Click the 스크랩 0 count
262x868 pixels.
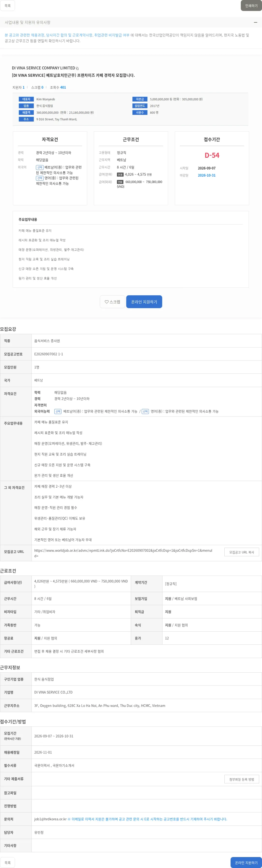[x=37, y=87]
